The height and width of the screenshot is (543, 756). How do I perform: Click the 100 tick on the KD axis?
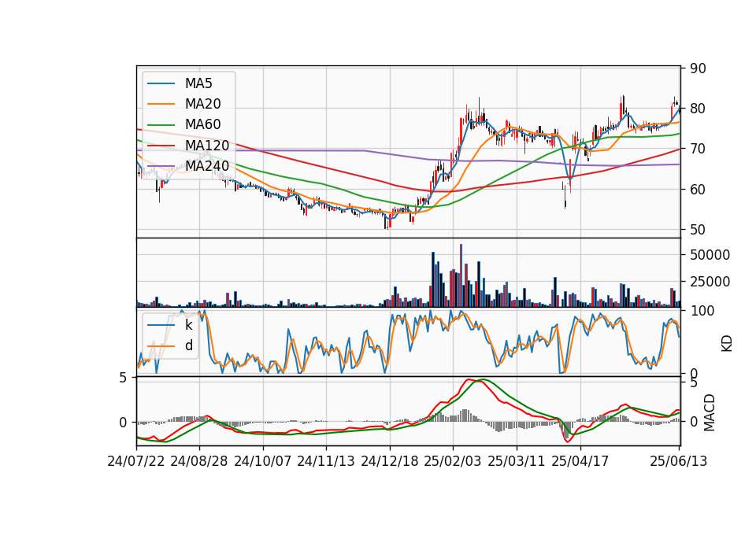pos(702,311)
